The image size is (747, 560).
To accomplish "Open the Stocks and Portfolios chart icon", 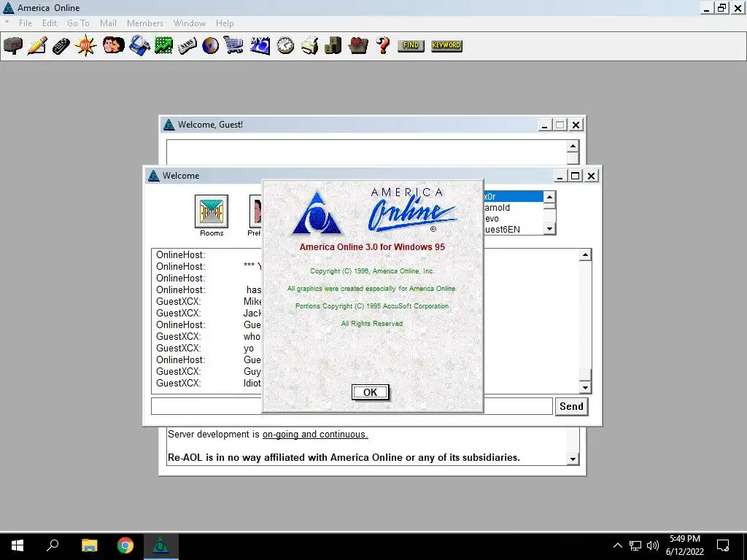I will coord(163,46).
